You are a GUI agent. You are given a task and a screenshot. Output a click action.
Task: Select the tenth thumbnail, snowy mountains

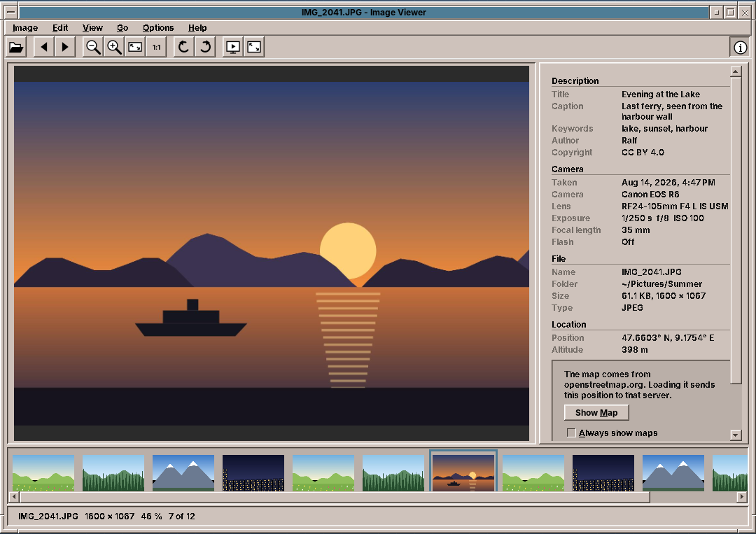[x=673, y=473]
